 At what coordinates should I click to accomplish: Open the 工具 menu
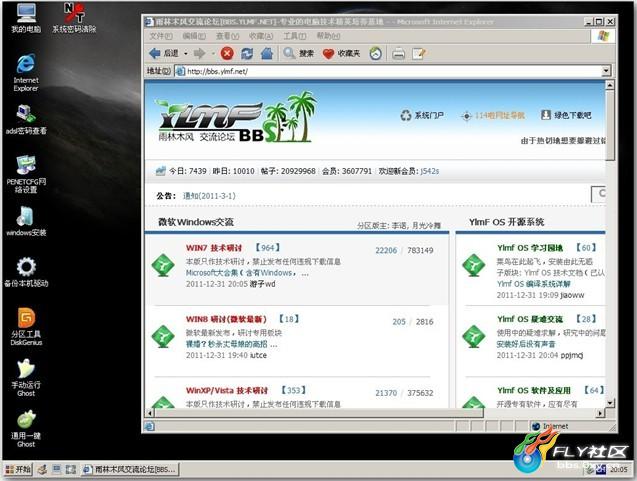[295, 36]
